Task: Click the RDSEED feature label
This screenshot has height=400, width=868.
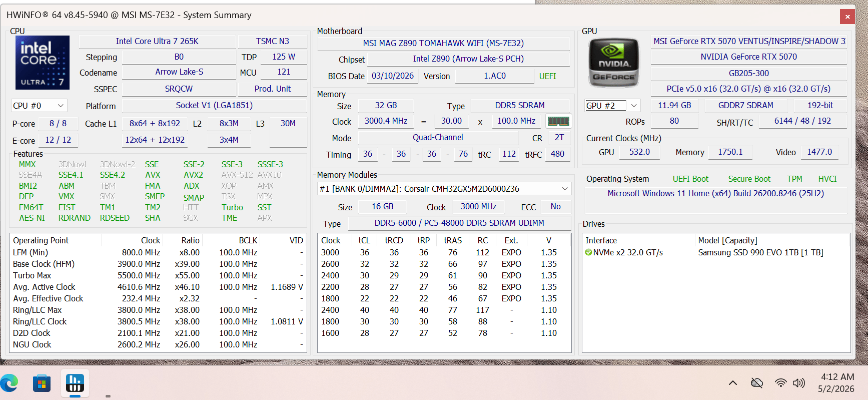Action: point(115,218)
